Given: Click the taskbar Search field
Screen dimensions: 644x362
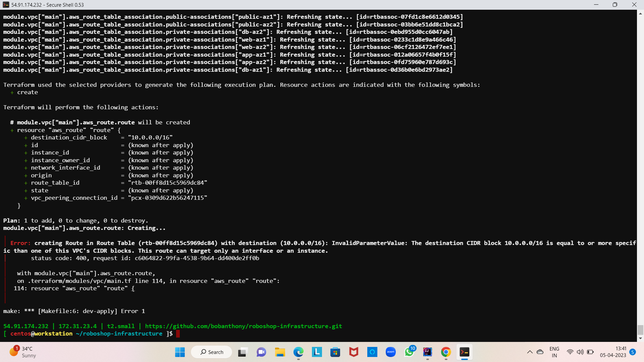Looking at the screenshot, I should point(211,352).
